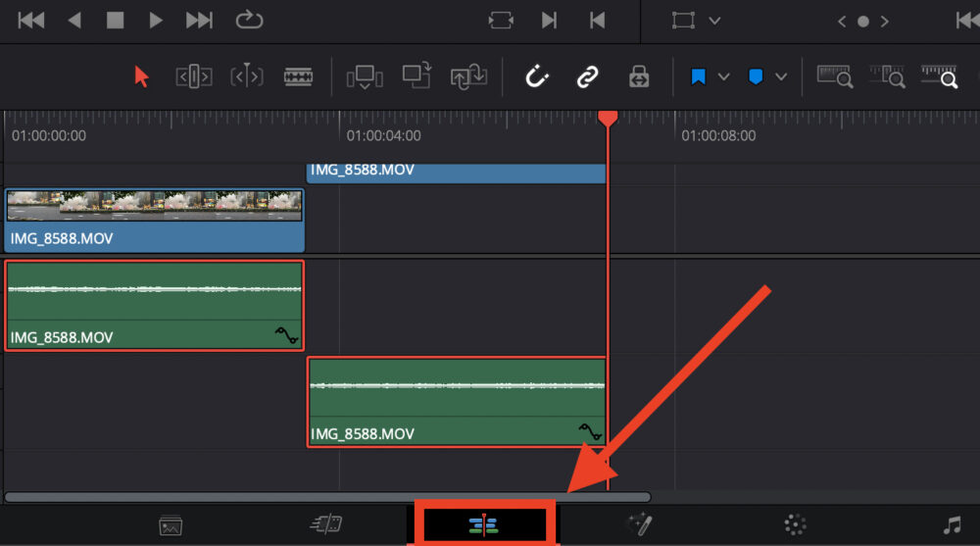Open the marker color dropdown
Viewport: 980px width, 546px height.
pos(781,76)
